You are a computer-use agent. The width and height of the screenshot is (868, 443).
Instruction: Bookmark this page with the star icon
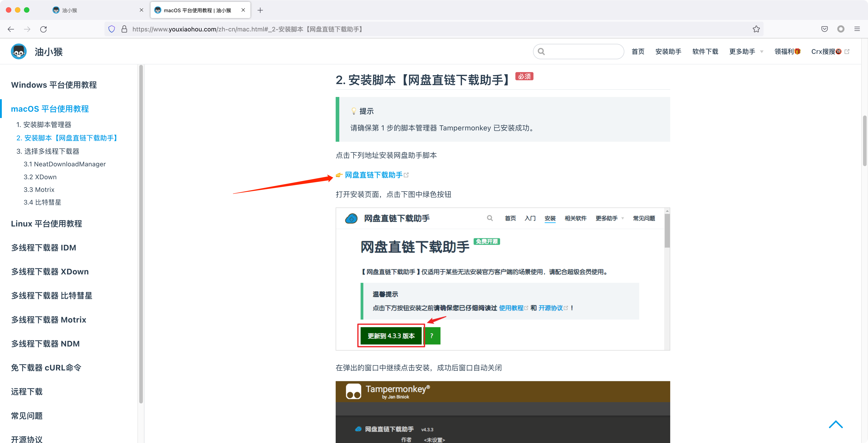click(x=756, y=29)
